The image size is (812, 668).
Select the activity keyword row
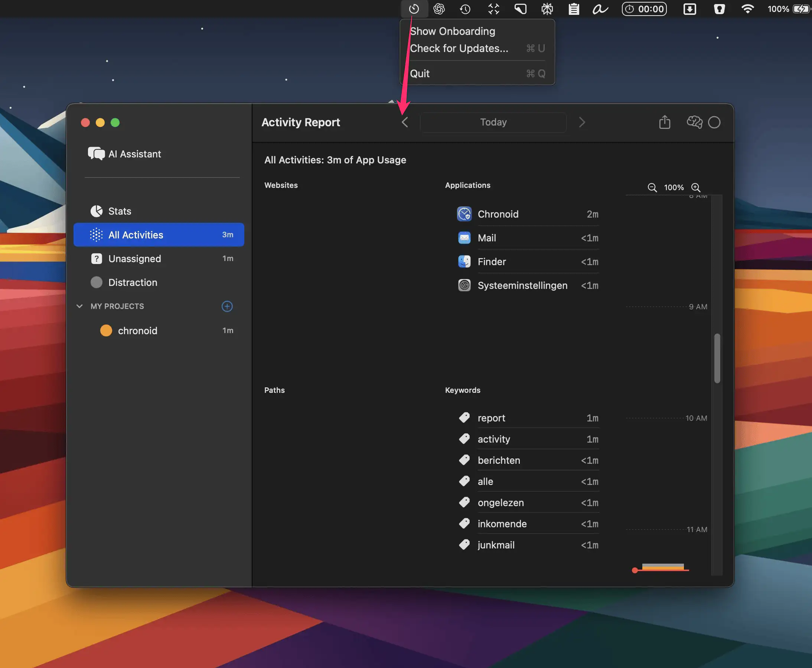click(528, 439)
